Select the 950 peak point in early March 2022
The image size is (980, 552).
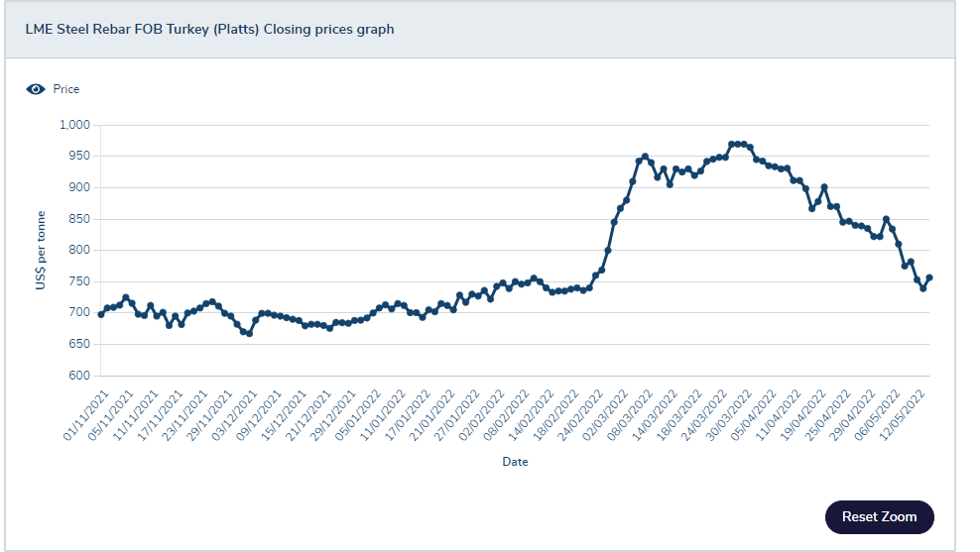click(645, 157)
